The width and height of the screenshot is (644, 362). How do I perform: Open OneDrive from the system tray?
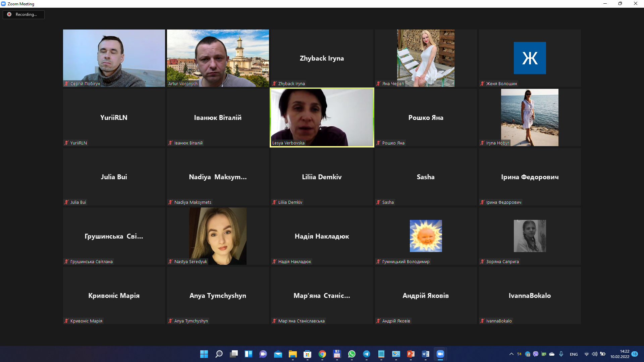point(552,354)
